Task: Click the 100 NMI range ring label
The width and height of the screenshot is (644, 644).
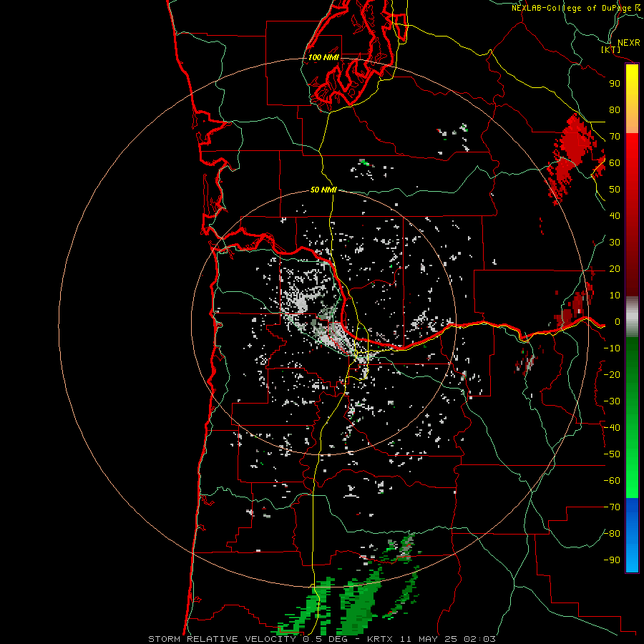Action: 323,57
